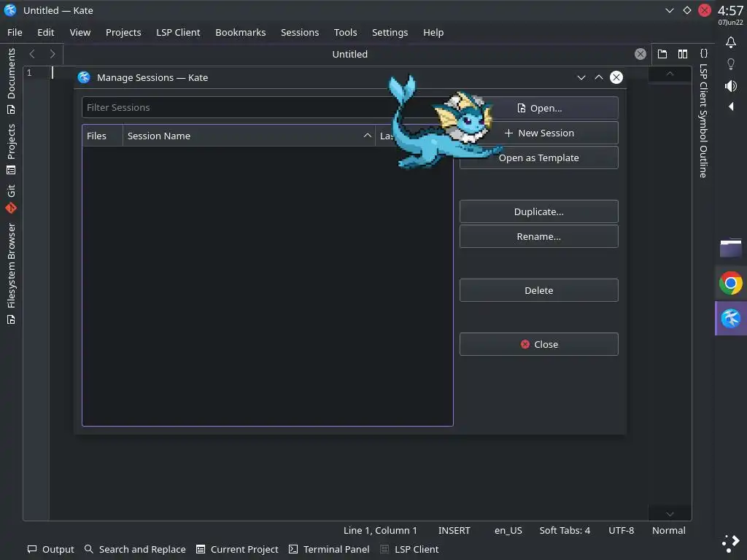Image resolution: width=747 pixels, height=560 pixels.
Task: Go forward with the right arrow icon
Action: pyautogui.click(x=53, y=54)
